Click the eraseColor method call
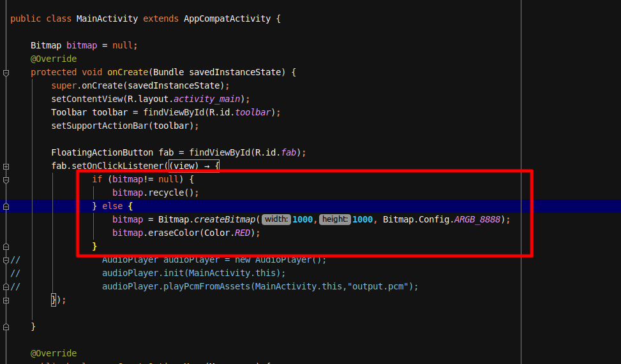Image resolution: width=621 pixels, height=364 pixels. click(174, 233)
